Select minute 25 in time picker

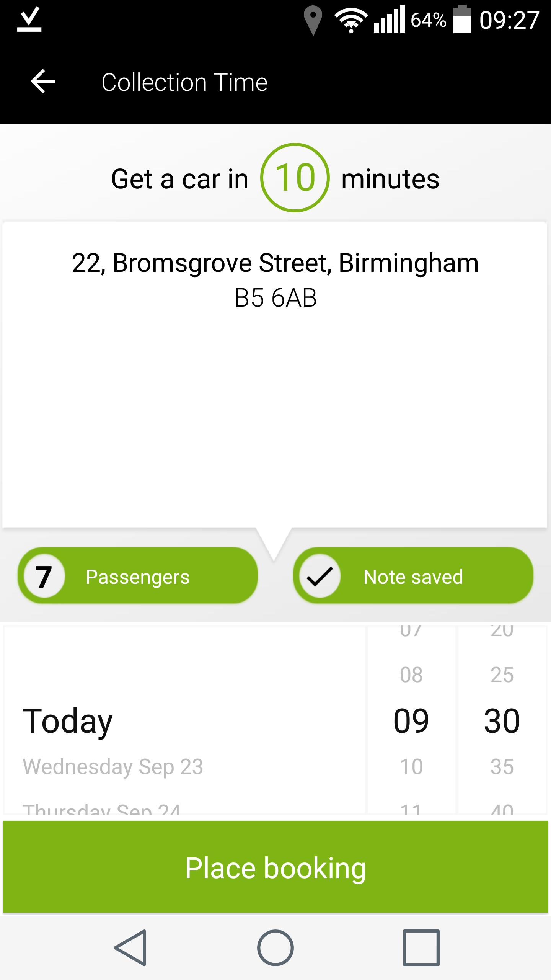click(502, 675)
